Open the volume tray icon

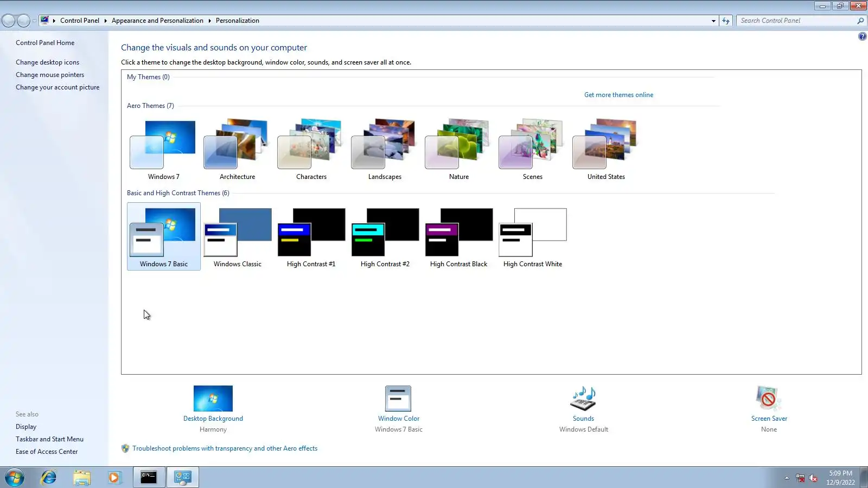[813, 478]
